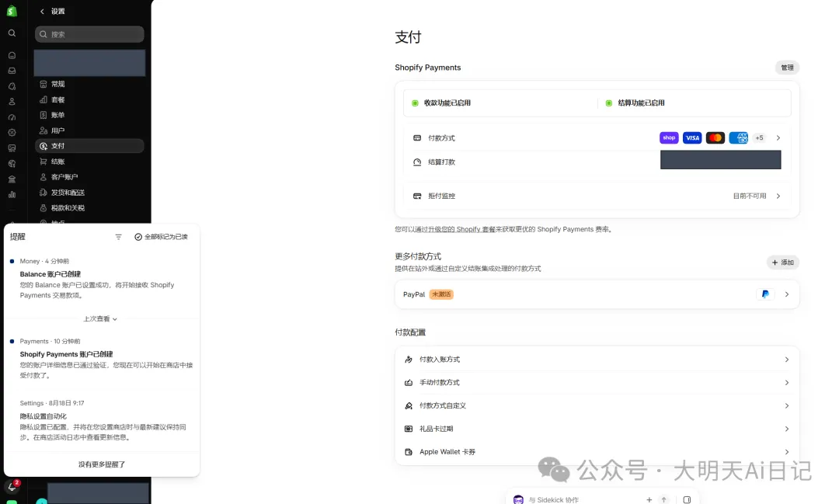
Task: Click the American Express icon
Action: (739, 138)
